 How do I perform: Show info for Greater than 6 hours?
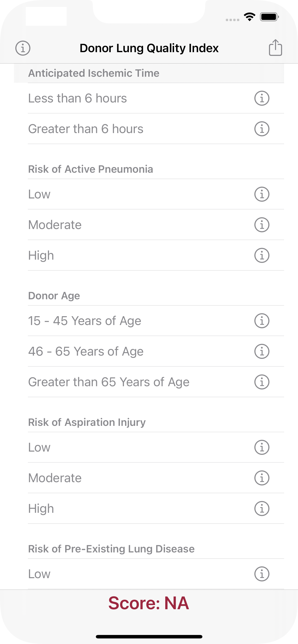[262, 129]
